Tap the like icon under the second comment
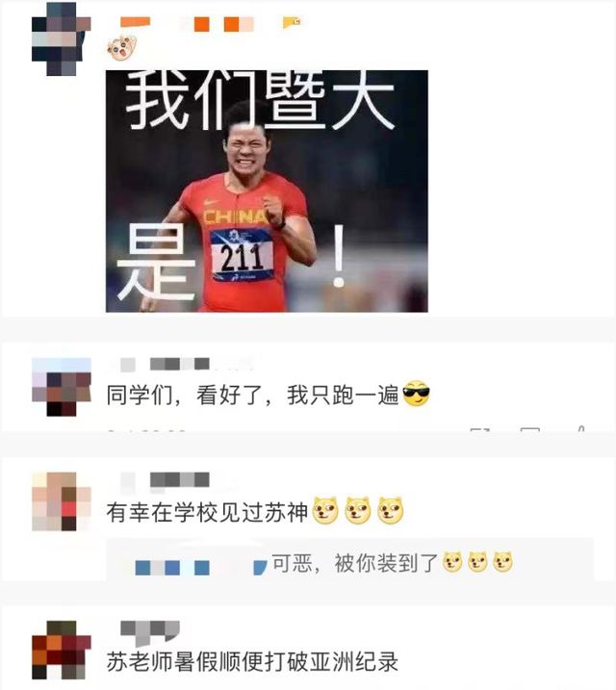The height and width of the screenshot is (690, 616). click(580, 428)
